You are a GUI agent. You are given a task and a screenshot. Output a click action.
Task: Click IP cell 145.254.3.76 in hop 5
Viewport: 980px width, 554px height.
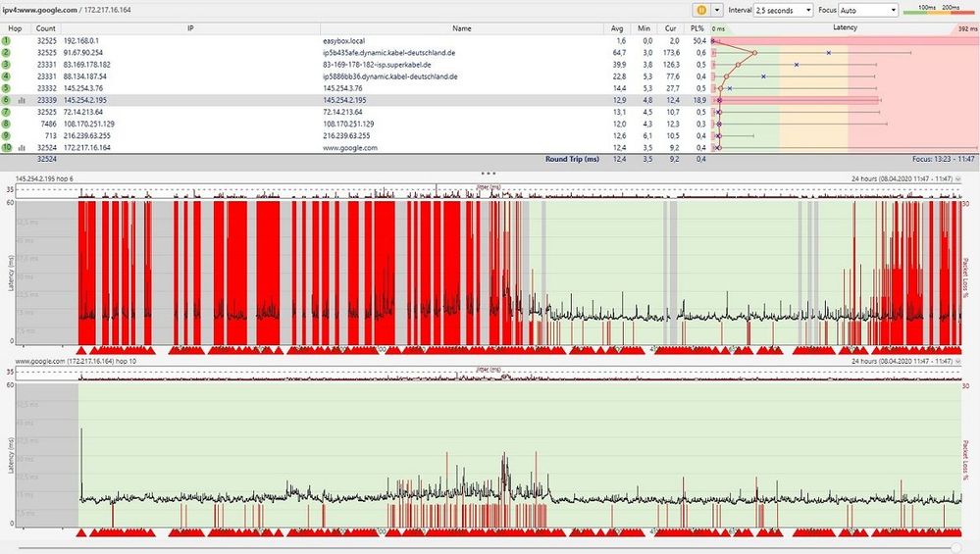(x=83, y=88)
